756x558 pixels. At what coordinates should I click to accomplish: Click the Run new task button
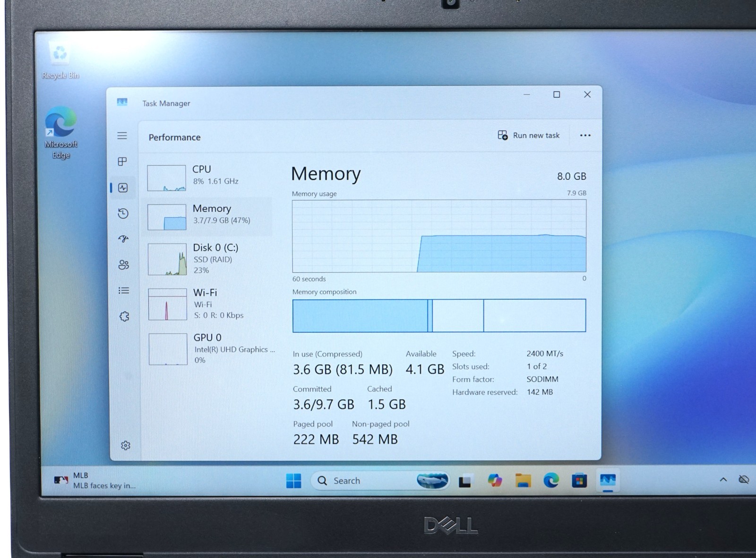point(529,135)
